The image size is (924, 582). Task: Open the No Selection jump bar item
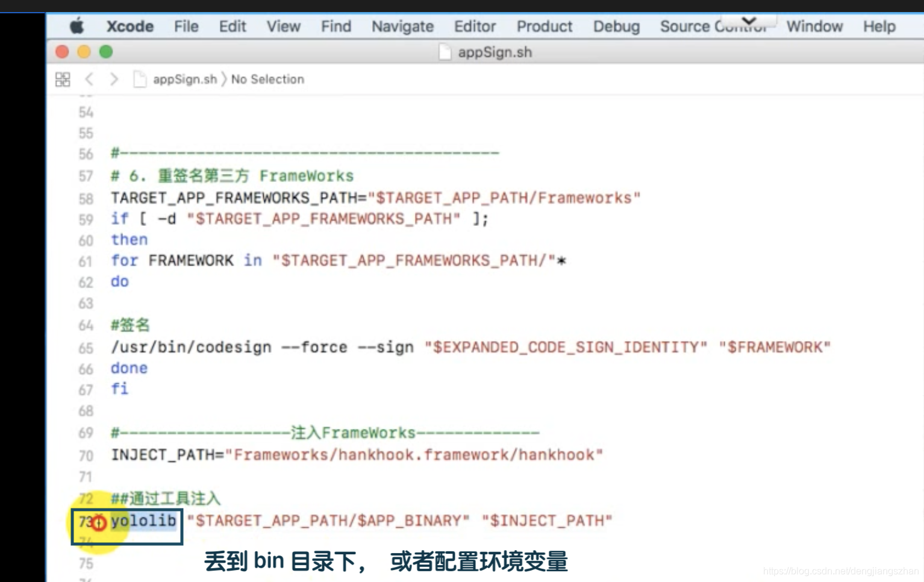(267, 79)
